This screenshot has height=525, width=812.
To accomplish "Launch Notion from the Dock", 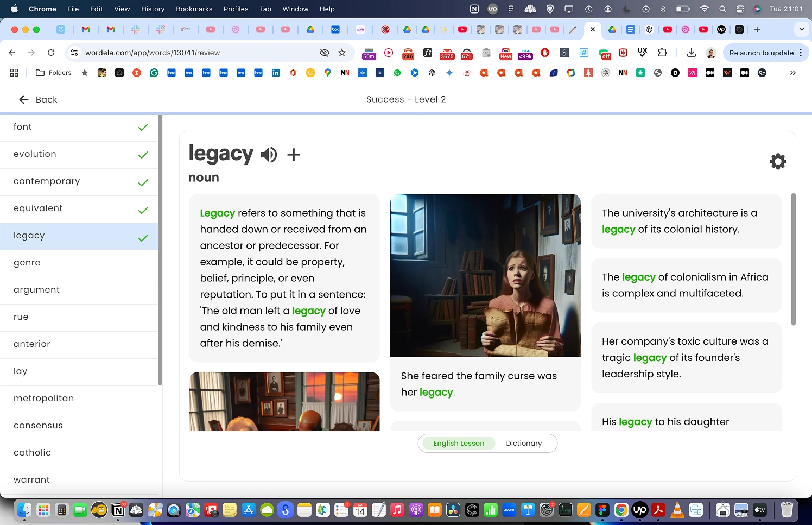I will click(x=118, y=510).
